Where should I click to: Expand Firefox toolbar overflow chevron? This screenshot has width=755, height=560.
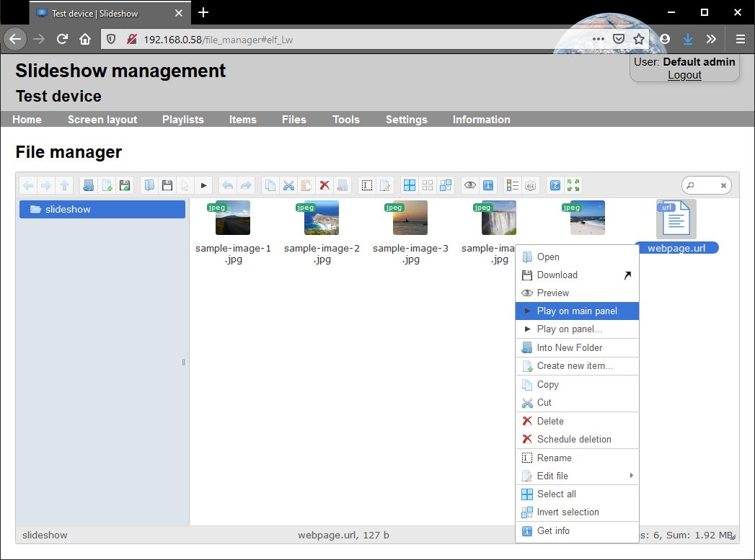(711, 39)
